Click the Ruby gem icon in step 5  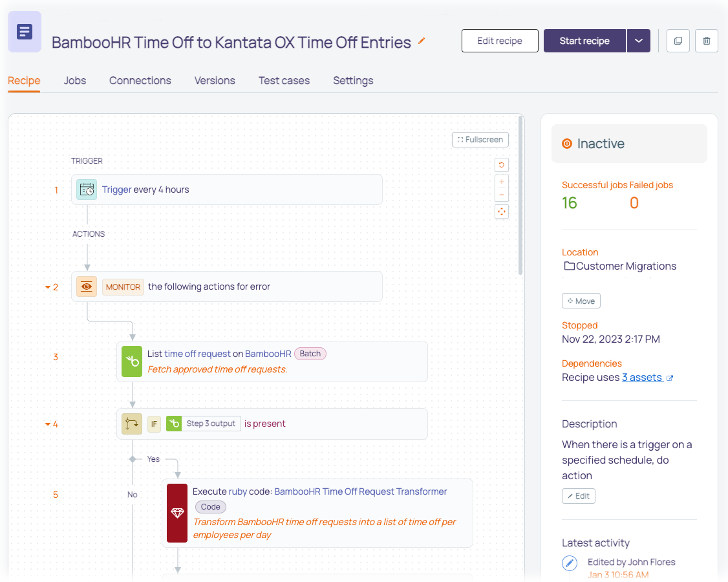[x=177, y=513]
